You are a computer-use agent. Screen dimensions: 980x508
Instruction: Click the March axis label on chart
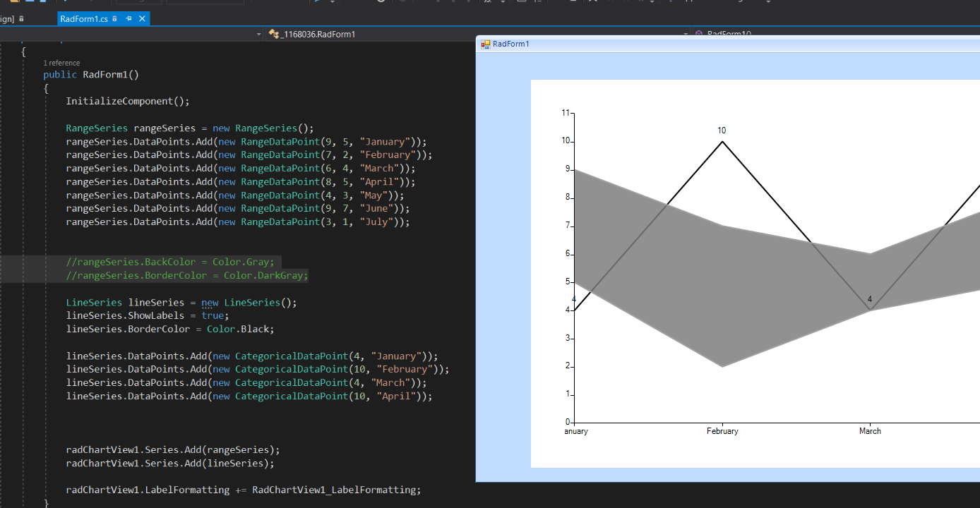[870, 431]
